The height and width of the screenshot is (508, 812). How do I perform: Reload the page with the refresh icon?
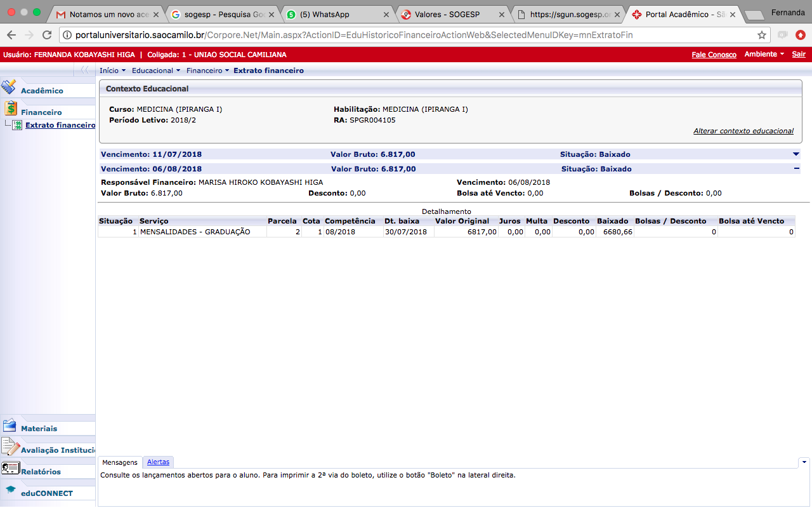pyautogui.click(x=47, y=35)
